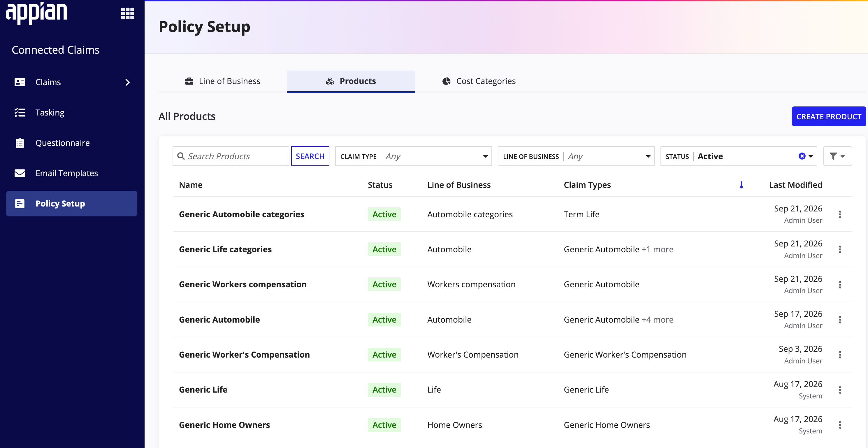Select Policy Setup in the sidebar

71,204
